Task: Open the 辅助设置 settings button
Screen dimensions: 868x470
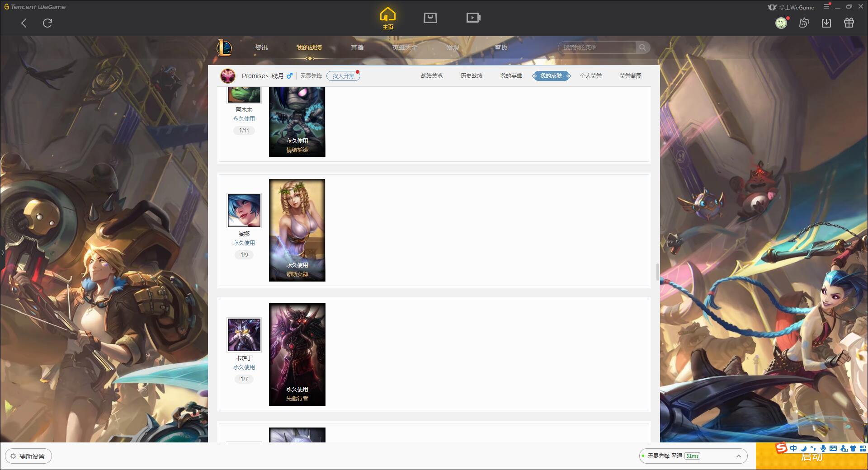Action: (29, 456)
